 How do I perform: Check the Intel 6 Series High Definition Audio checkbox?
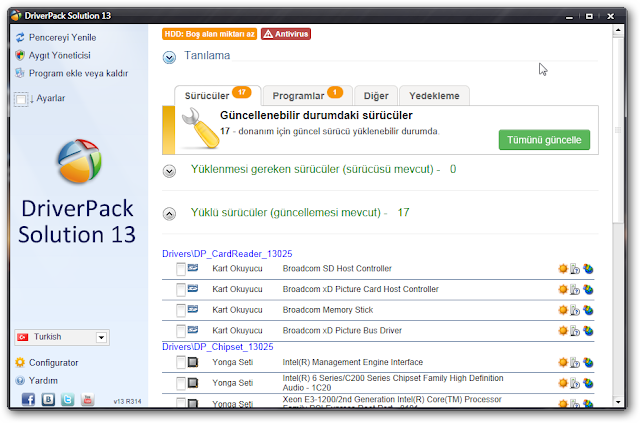[181, 383]
